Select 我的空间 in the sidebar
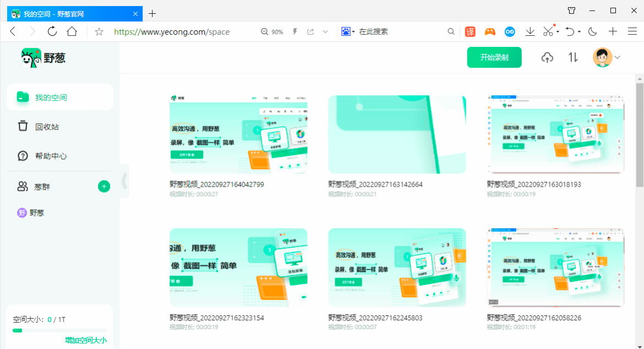The width and height of the screenshot is (644, 349). (60, 97)
